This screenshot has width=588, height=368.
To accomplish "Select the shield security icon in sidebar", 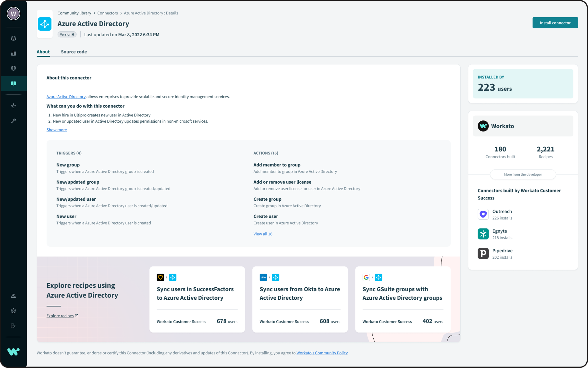I will (x=13, y=68).
